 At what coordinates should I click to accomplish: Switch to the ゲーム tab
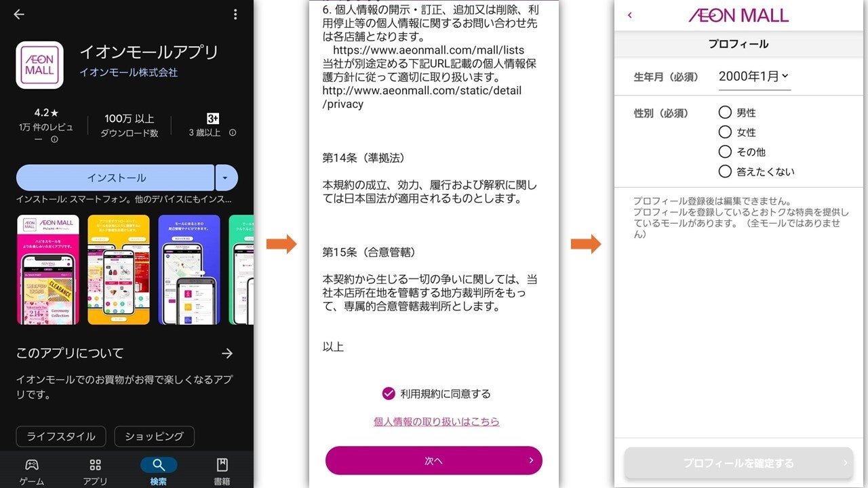pyautogui.click(x=31, y=471)
